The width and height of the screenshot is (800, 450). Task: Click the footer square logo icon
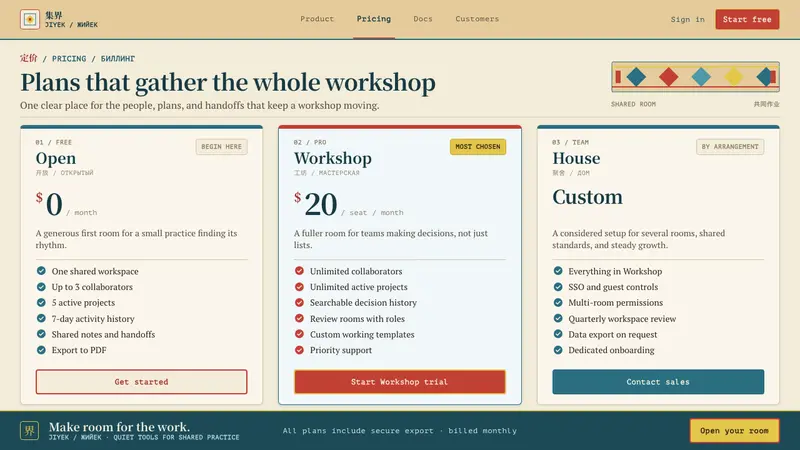pos(30,431)
